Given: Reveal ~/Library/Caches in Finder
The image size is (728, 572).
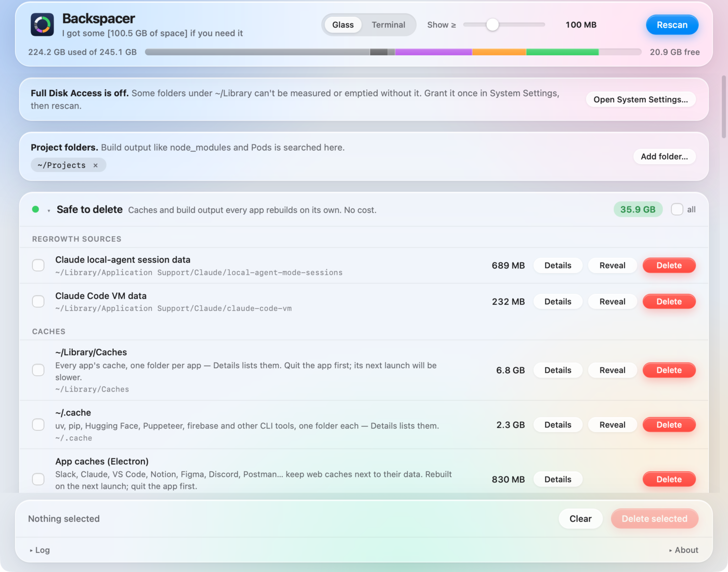Looking at the screenshot, I should click(x=613, y=370).
